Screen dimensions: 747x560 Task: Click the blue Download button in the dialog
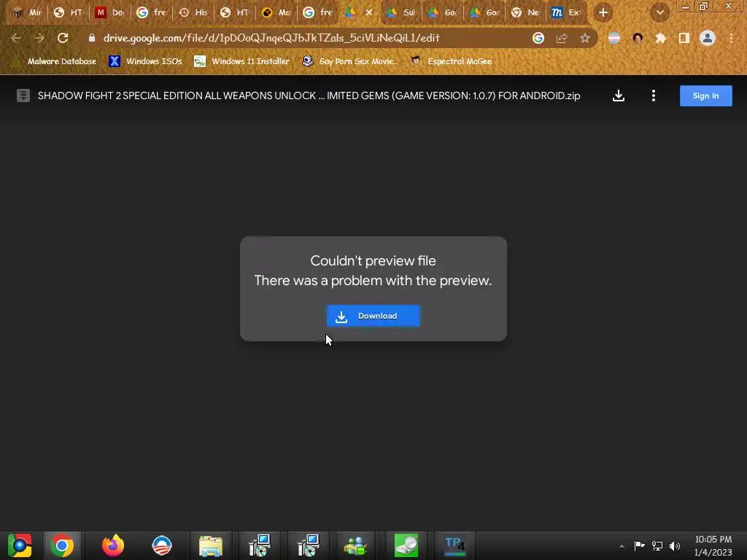pos(373,316)
